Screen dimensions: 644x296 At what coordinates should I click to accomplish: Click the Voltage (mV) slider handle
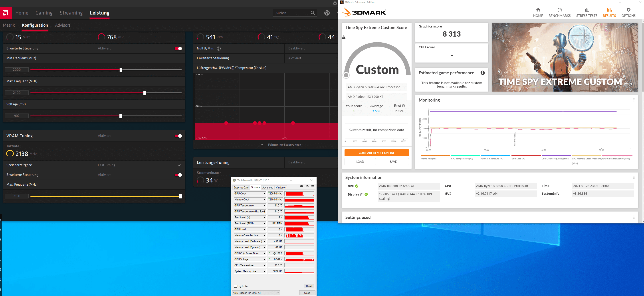(121, 116)
